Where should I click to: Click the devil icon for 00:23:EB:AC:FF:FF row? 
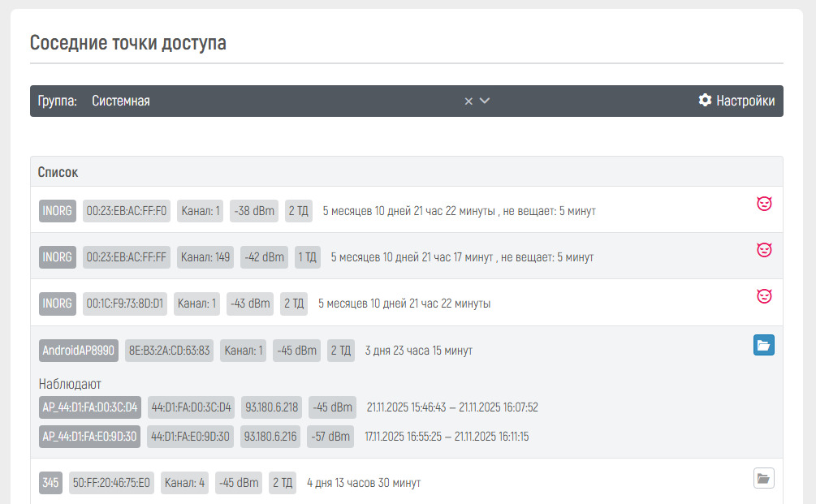coord(764,250)
